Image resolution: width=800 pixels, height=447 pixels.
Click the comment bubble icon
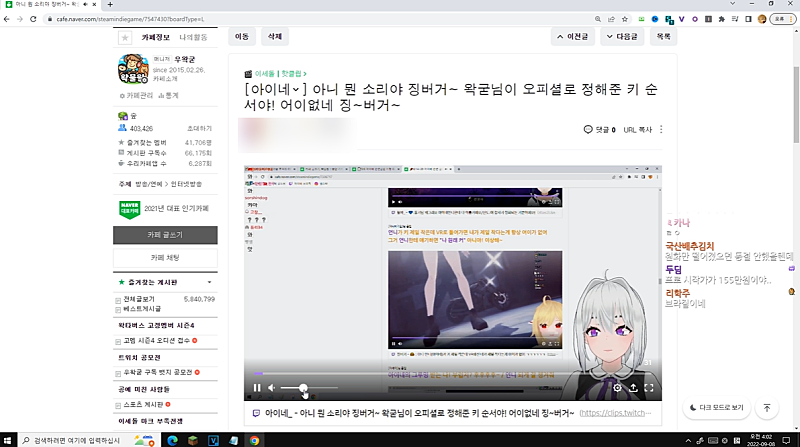[x=588, y=130]
